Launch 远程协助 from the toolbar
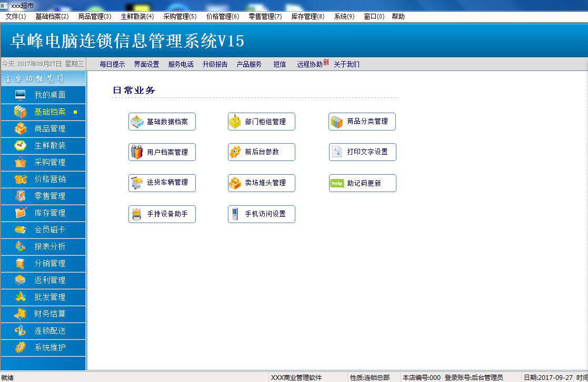This screenshot has width=588, height=382. (310, 64)
